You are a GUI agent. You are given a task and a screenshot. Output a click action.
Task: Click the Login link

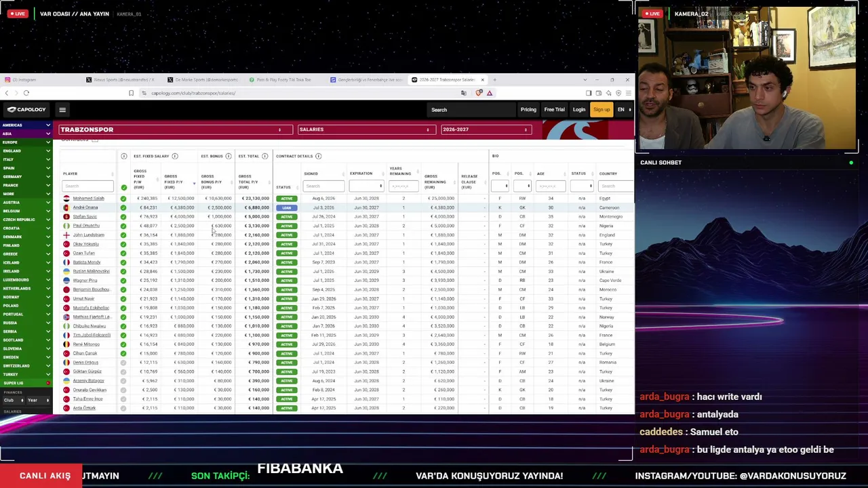[x=578, y=110]
